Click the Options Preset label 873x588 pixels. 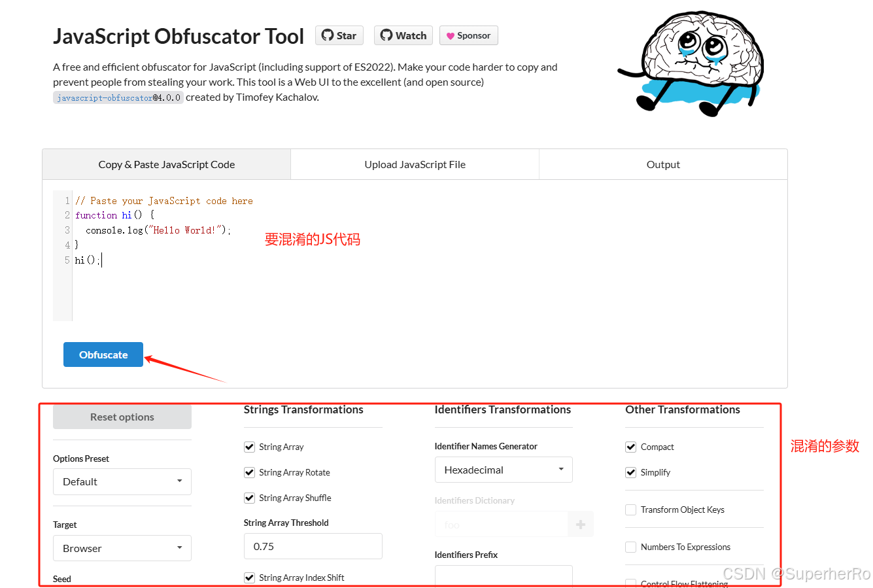click(81, 458)
